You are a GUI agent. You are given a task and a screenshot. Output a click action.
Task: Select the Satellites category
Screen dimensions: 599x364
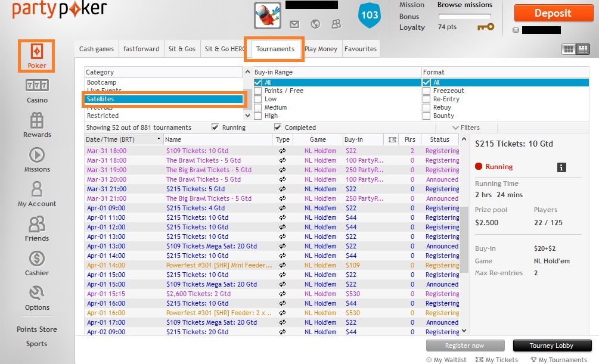tap(163, 99)
